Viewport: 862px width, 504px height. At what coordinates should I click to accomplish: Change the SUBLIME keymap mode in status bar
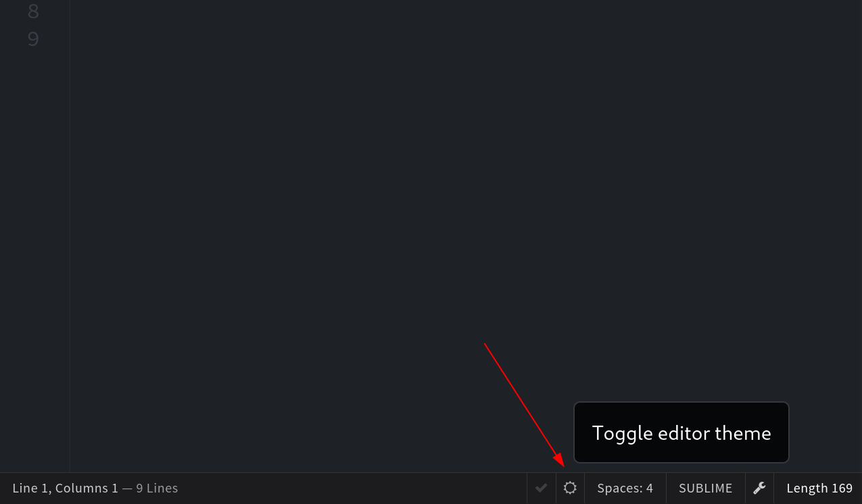coord(706,488)
